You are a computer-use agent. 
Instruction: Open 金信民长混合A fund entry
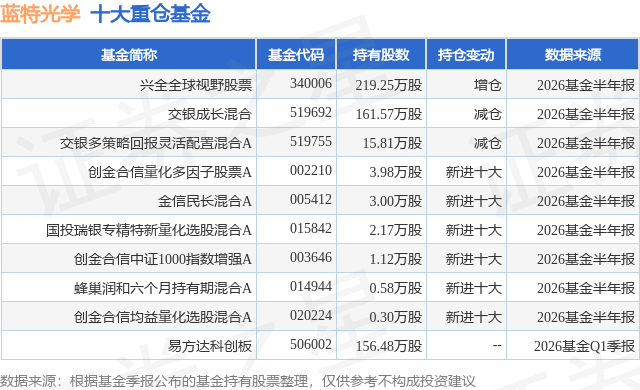pyautogui.click(x=204, y=201)
